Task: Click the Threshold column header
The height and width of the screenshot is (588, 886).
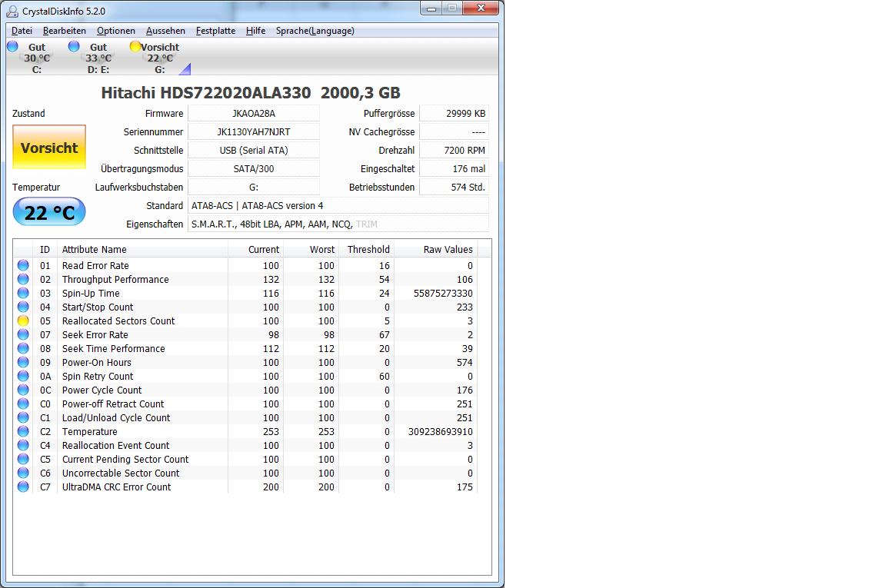Action: 367,249
